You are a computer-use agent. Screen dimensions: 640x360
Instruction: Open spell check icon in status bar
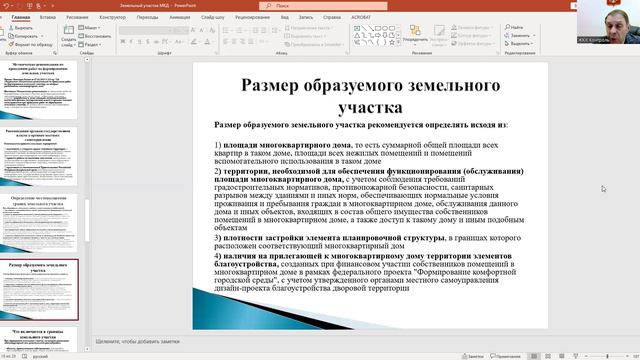[x=24, y=356]
